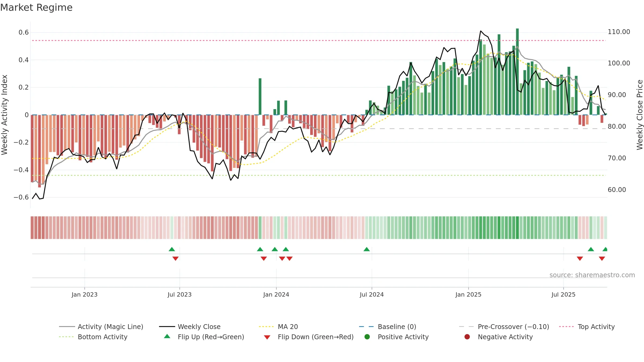The image size is (644, 362).
Task: Toggle the Baseline (0) legend entry
Action: 387,327
